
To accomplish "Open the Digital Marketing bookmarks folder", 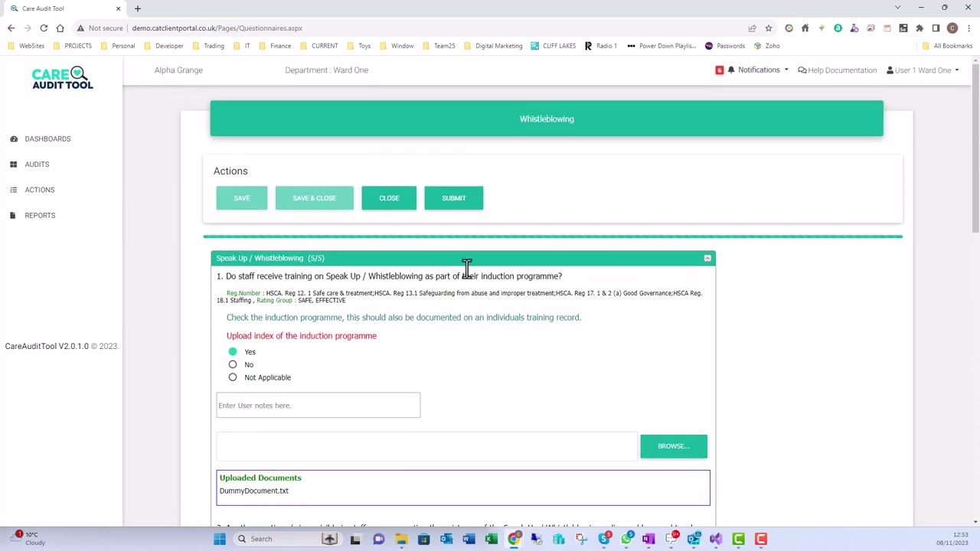I will pyautogui.click(x=493, y=46).
